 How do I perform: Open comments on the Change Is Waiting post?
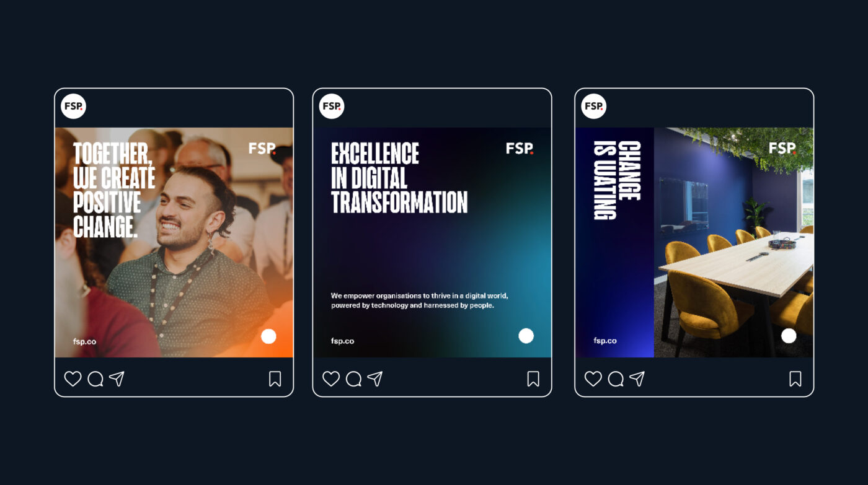pos(616,378)
